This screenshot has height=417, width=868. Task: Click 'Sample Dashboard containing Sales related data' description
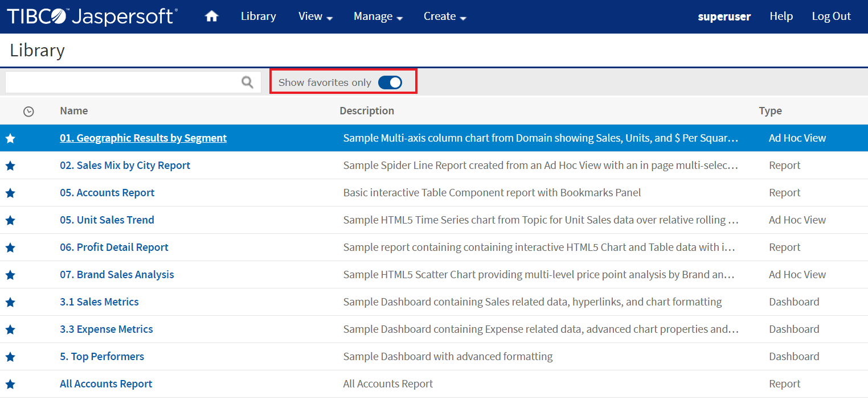pyautogui.click(x=533, y=302)
